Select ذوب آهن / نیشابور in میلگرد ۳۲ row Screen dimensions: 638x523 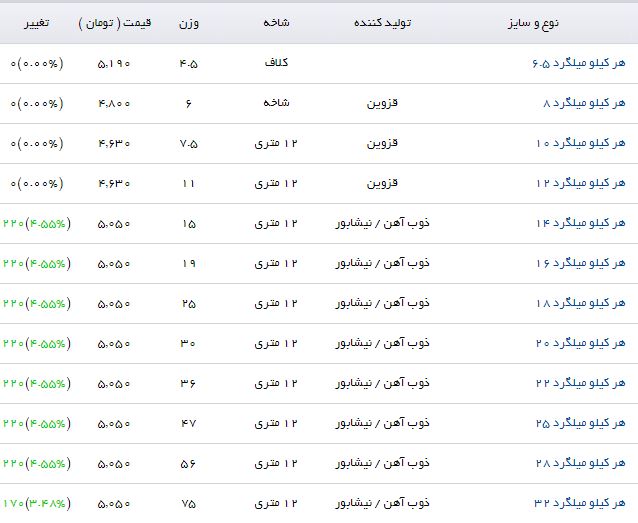382,503
